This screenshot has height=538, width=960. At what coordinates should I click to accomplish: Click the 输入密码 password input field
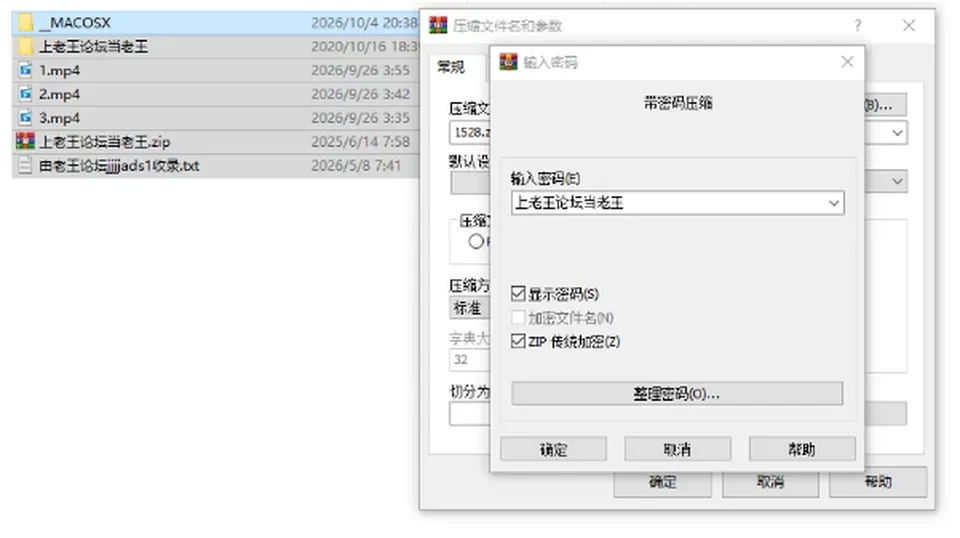pos(669,203)
